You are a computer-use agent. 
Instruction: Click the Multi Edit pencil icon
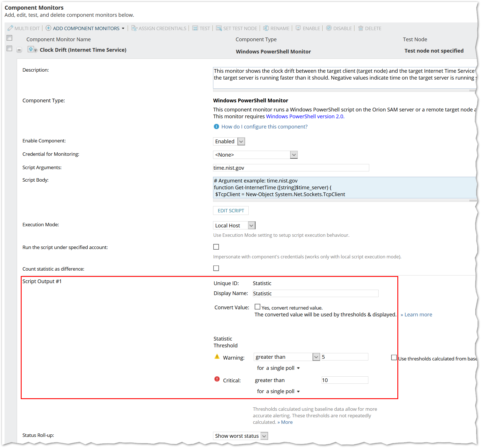pos(10,28)
